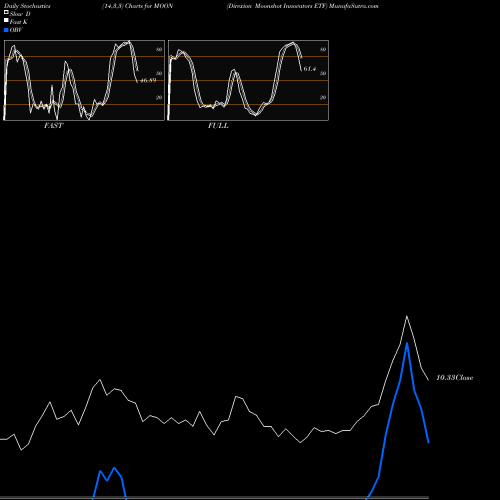Click the 46.89 value in FAST chart

(148, 80)
